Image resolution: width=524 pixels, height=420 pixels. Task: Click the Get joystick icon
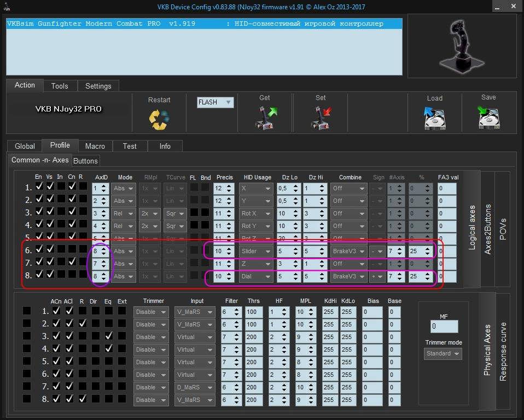coord(266,118)
